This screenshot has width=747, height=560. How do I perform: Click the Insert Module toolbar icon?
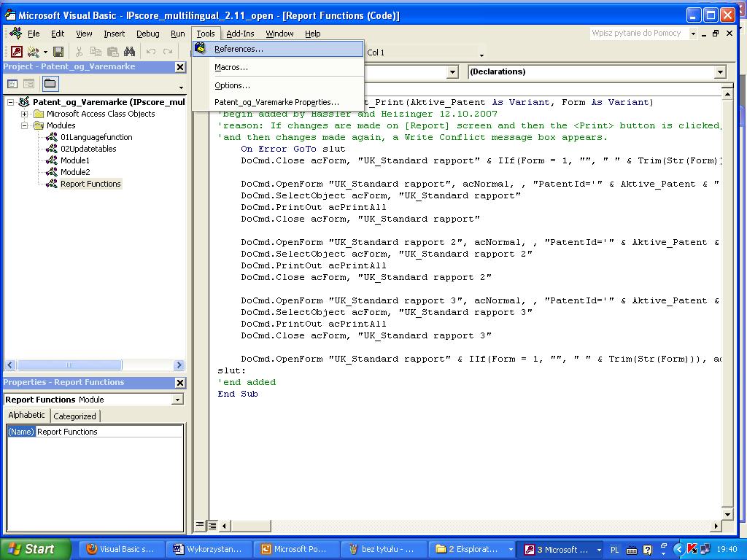33,52
